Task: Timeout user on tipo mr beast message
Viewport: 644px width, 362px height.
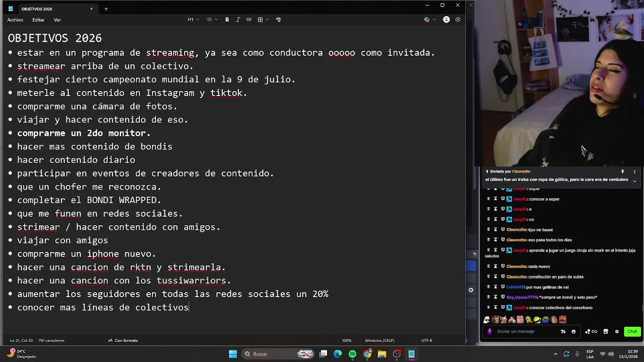Action: (x=495, y=230)
